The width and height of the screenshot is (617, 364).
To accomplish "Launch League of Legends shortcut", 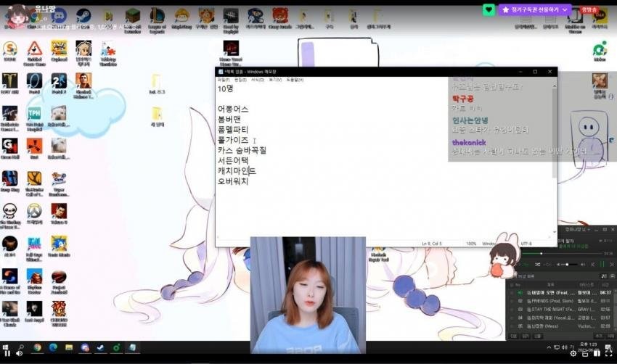I will pos(157,17).
